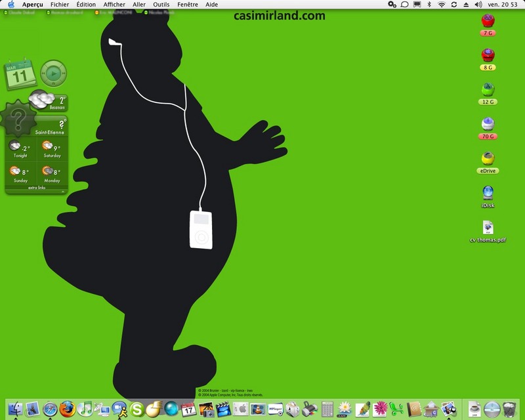Skip to next track on music widget

(64, 73)
